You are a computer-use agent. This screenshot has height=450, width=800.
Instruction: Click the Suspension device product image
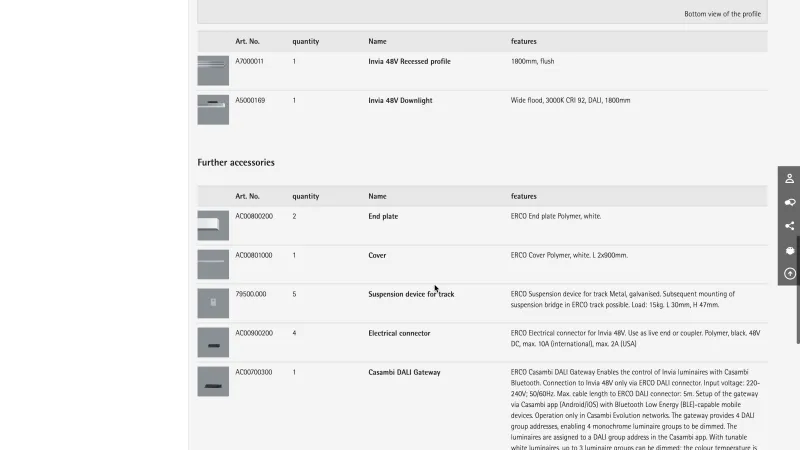[213, 303]
